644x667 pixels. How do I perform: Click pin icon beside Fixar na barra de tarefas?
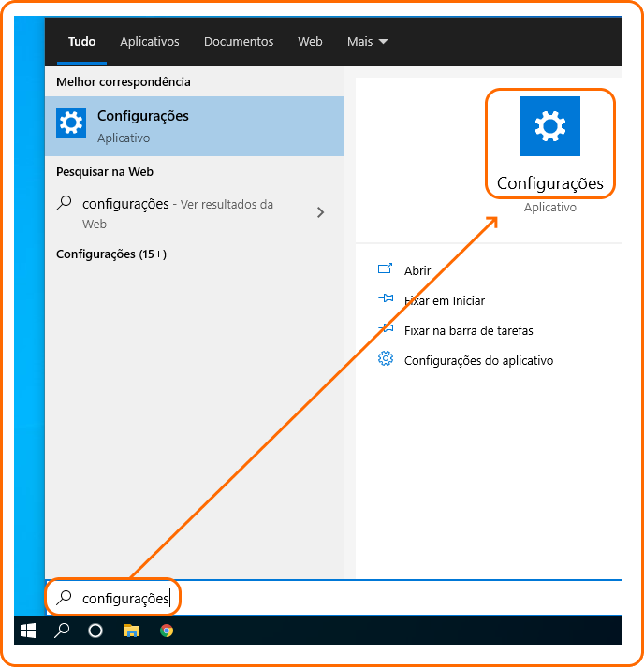click(386, 328)
